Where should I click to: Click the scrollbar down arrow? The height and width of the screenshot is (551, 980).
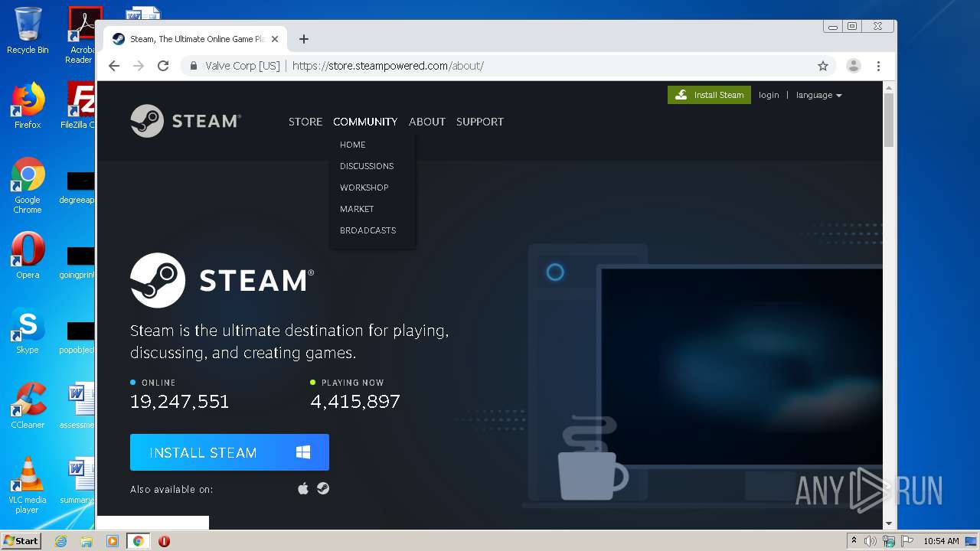889,523
